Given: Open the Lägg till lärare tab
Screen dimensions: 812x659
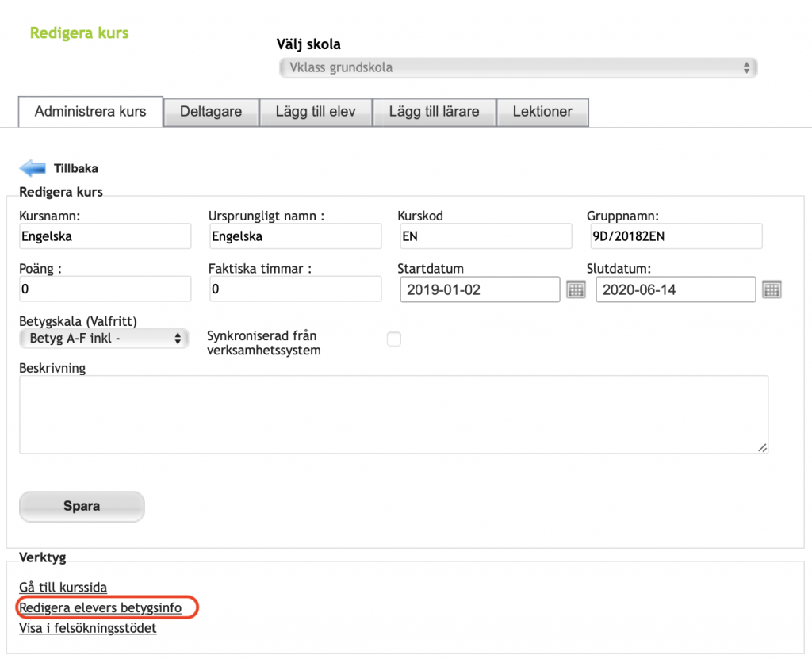Looking at the screenshot, I should (x=435, y=112).
